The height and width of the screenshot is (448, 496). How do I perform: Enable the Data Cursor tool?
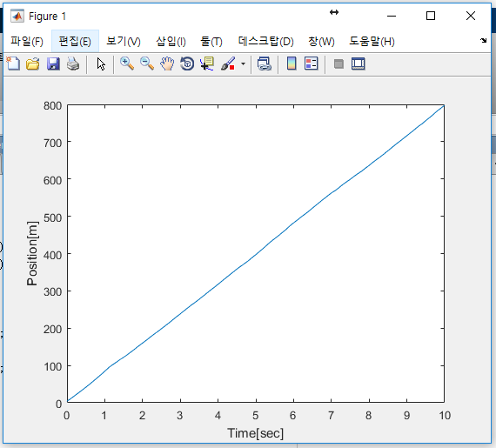[207, 64]
